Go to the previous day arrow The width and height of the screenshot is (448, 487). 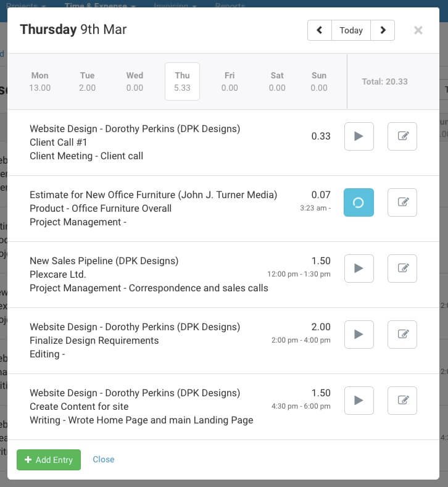320,30
